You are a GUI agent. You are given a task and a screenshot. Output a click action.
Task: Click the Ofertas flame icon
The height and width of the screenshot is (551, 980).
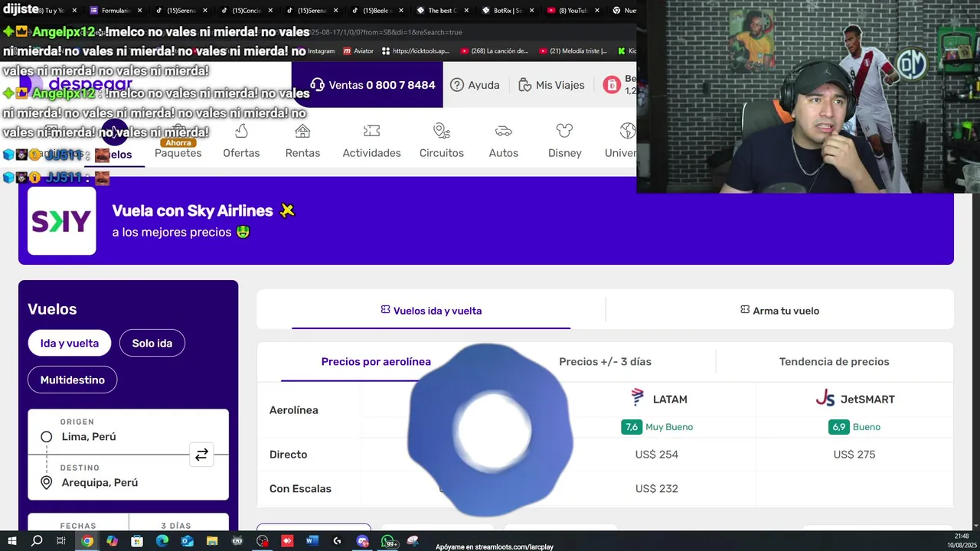pos(241,131)
